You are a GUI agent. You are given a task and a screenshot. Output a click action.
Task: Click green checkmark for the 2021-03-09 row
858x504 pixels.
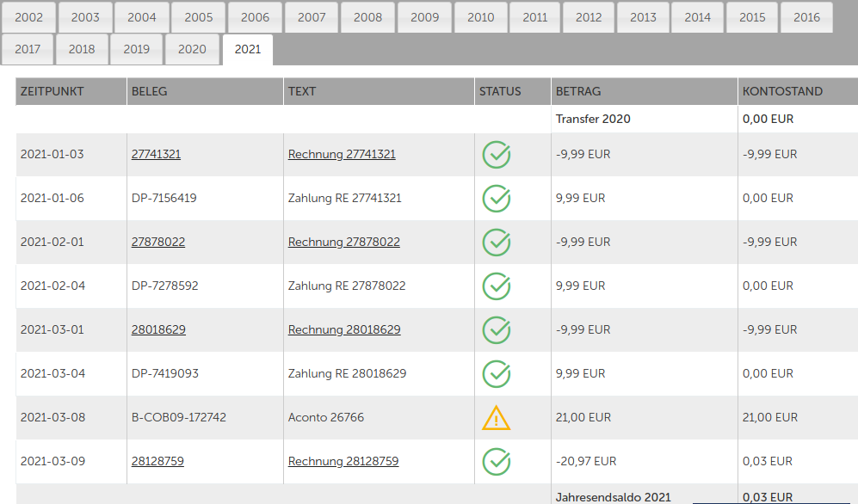(497, 462)
